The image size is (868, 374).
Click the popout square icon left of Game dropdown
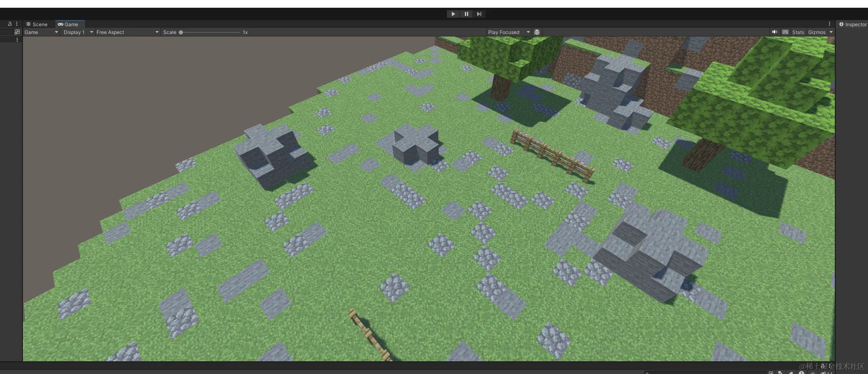[17, 32]
